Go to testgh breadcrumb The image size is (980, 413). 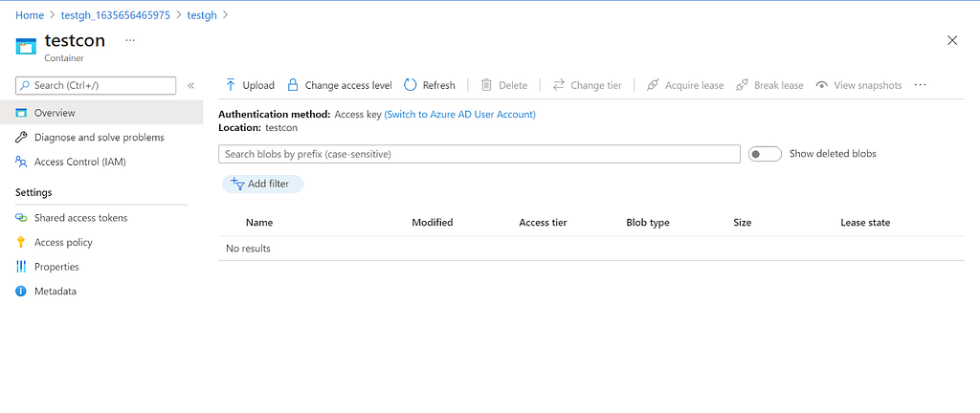pos(202,15)
